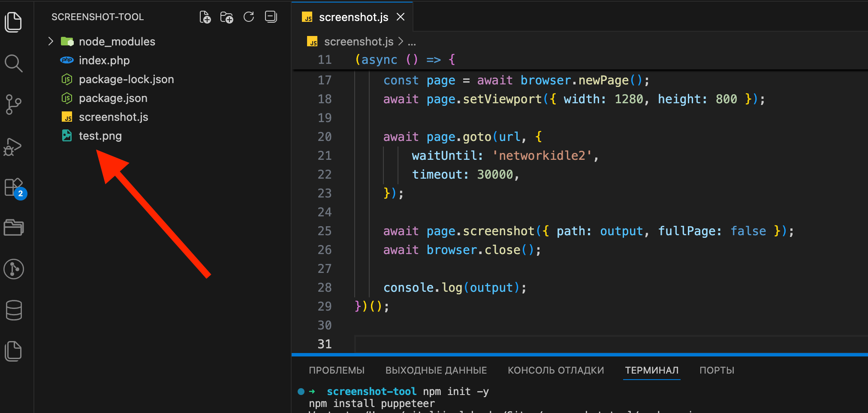The image size is (868, 413).
Task: Switch to the ПРОБЛЕМЫ panel tab
Action: (337, 370)
